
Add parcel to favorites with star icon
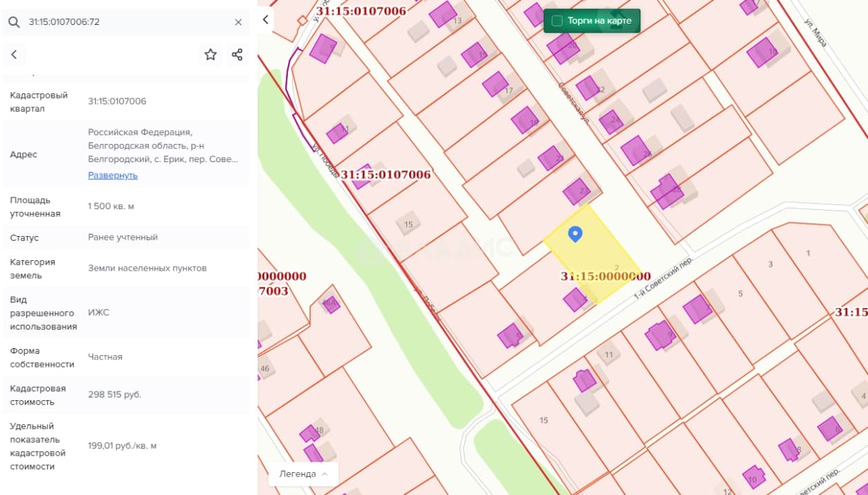click(210, 54)
